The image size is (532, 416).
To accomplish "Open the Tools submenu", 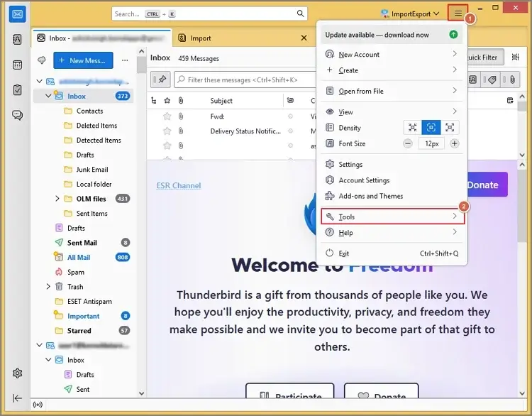I will [393, 217].
